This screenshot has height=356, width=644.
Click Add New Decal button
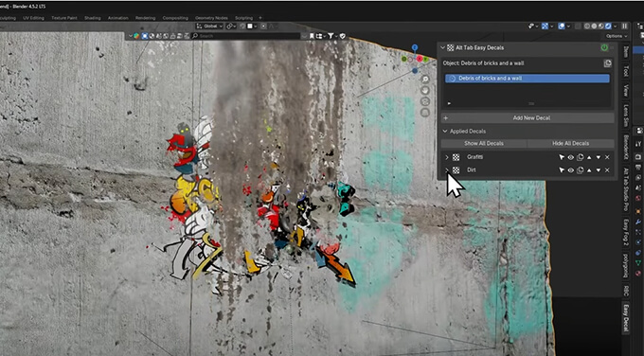(528, 117)
